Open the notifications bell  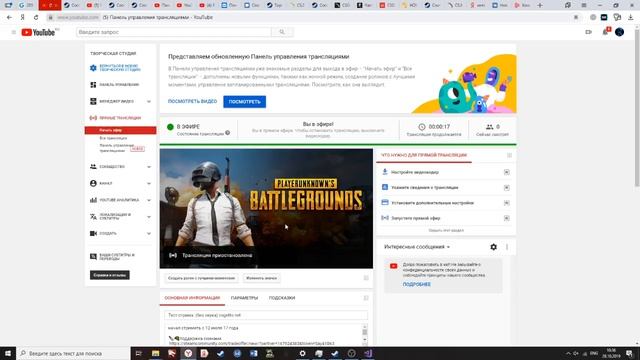[x=605, y=32]
